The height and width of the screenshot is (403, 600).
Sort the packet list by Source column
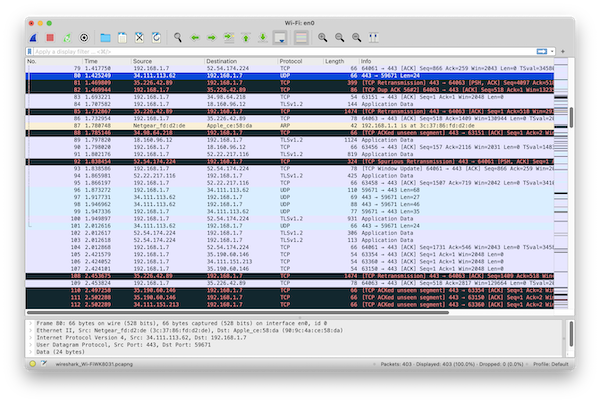150,61
